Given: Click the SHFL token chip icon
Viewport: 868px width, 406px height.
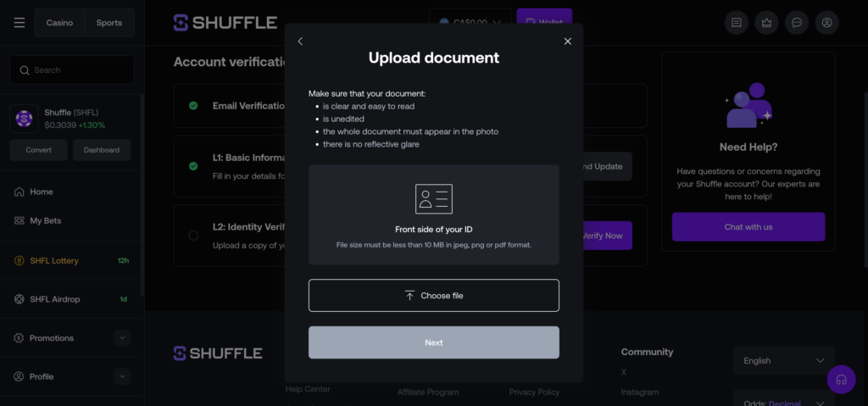Looking at the screenshot, I should coord(24,119).
